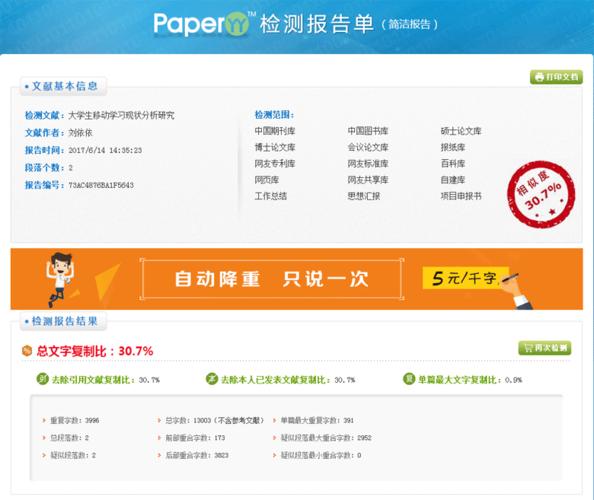Screen dimensions: 594x500
Task: Click 网页库 in detection scope
Action: tap(266, 180)
